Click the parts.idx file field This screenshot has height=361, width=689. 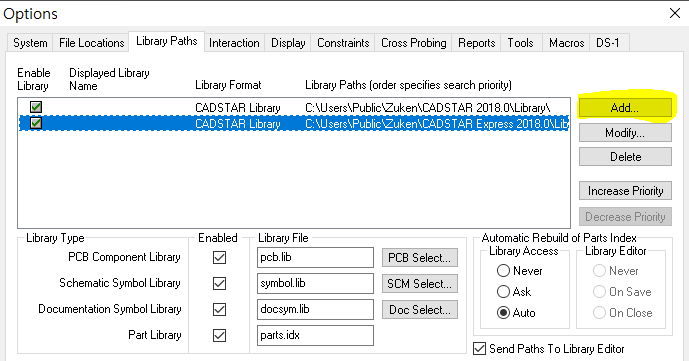[315, 335]
